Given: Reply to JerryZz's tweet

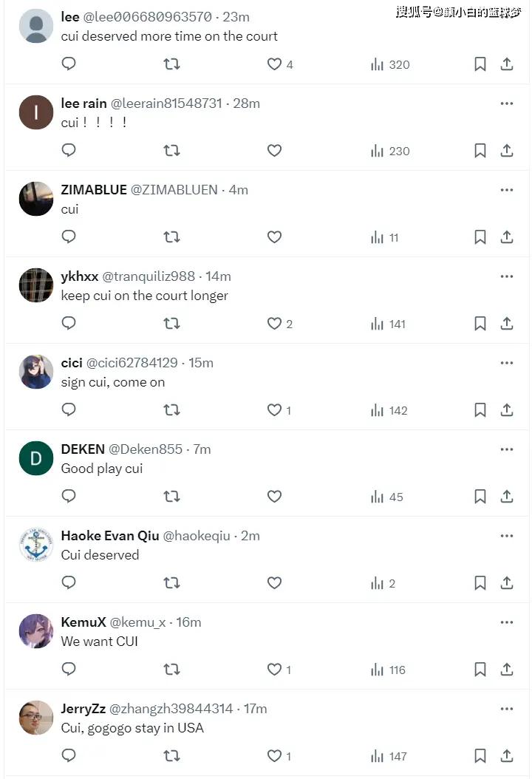Looking at the screenshot, I should pos(69,756).
